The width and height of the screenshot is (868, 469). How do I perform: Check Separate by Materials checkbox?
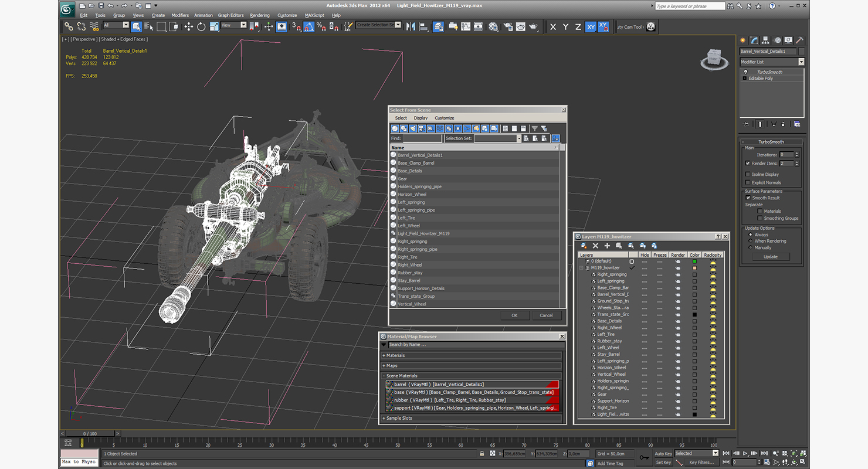[760, 211]
